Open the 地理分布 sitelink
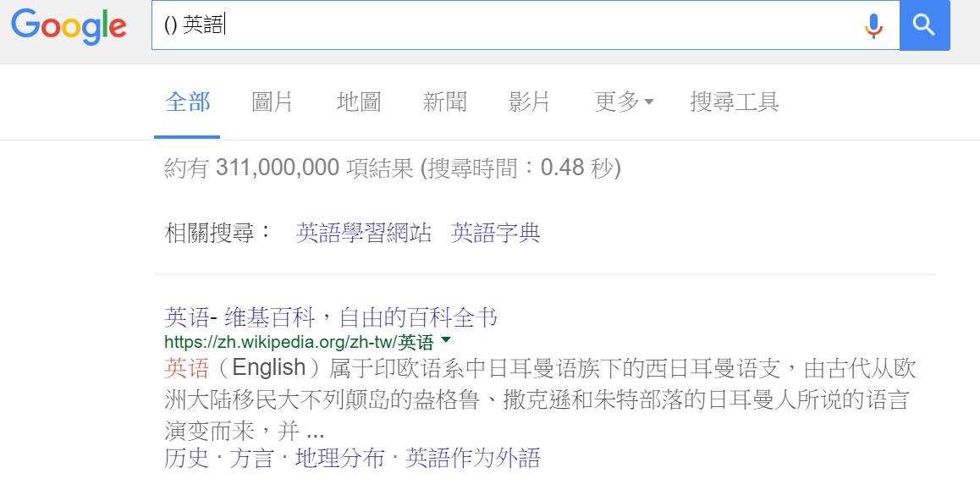 pyautogui.click(x=340, y=459)
